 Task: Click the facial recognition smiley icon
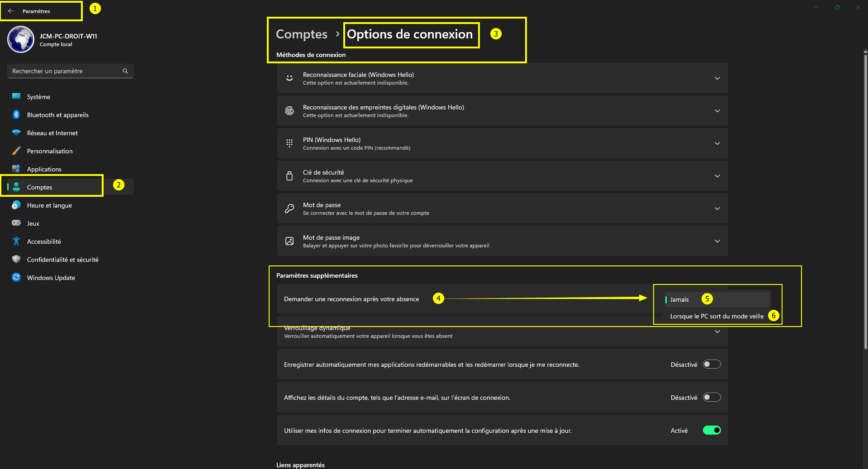[x=289, y=78]
